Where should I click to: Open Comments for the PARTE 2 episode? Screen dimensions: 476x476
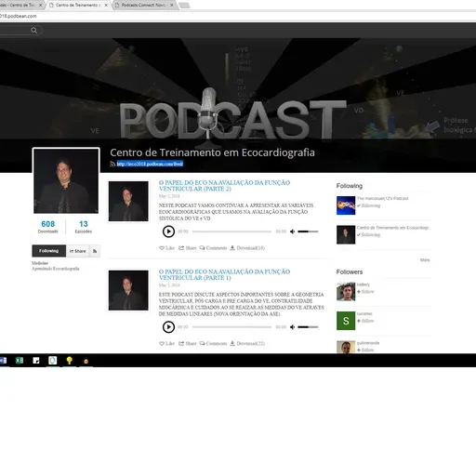pyautogui.click(x=213, y=248)
